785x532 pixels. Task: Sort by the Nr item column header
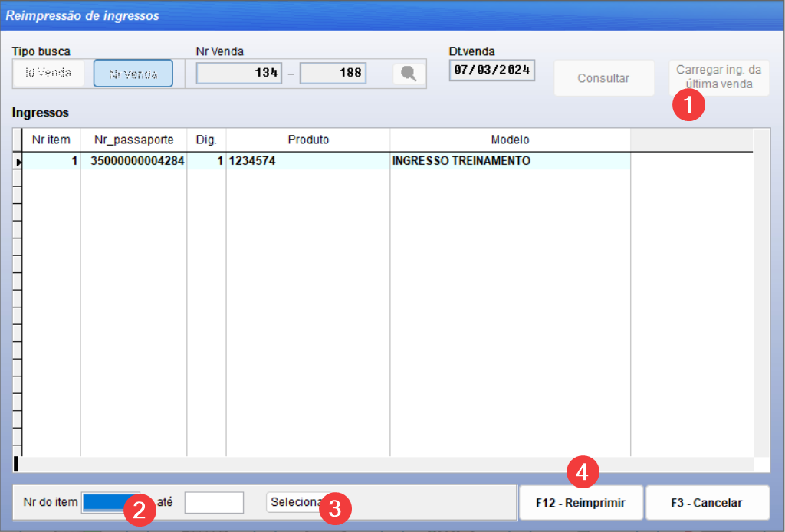coord(51,140)
